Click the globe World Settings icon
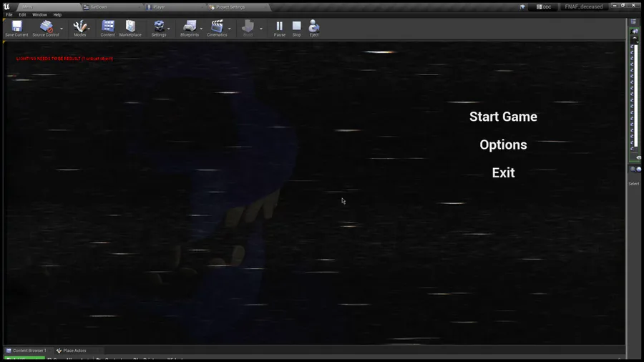The image size is (644, 362). coord(639,169)
